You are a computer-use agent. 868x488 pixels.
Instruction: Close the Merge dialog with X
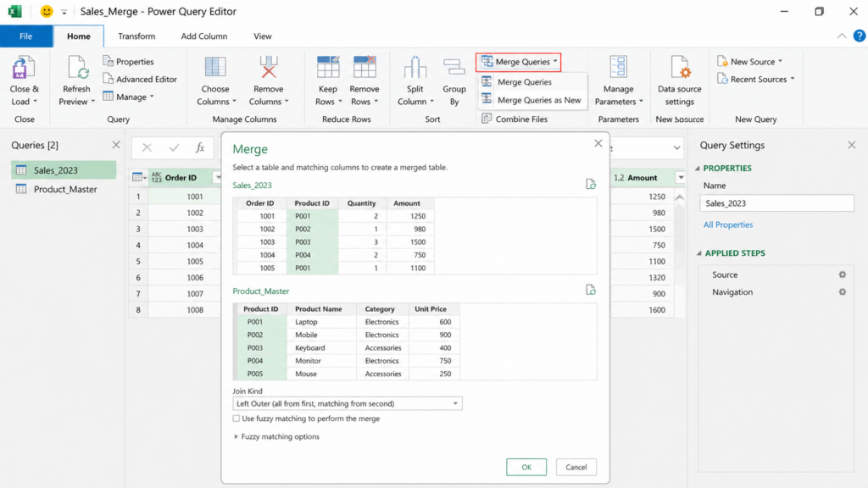(598, 143)
